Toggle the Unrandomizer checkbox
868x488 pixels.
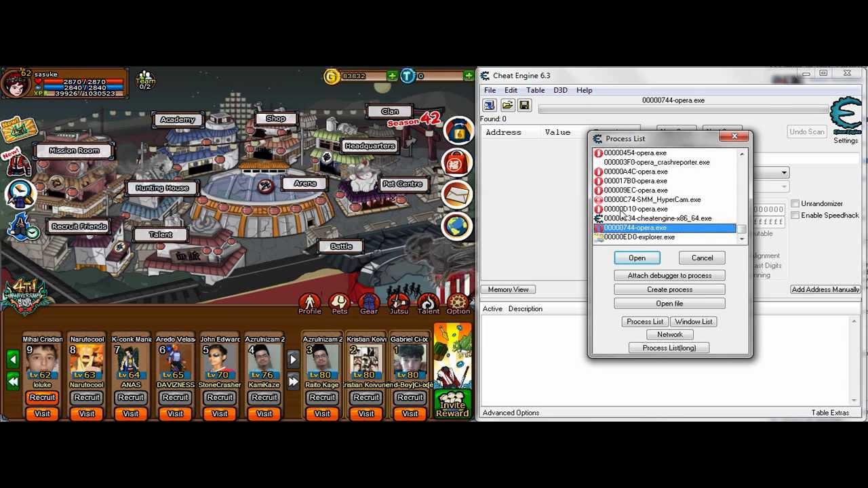(795, 203)
